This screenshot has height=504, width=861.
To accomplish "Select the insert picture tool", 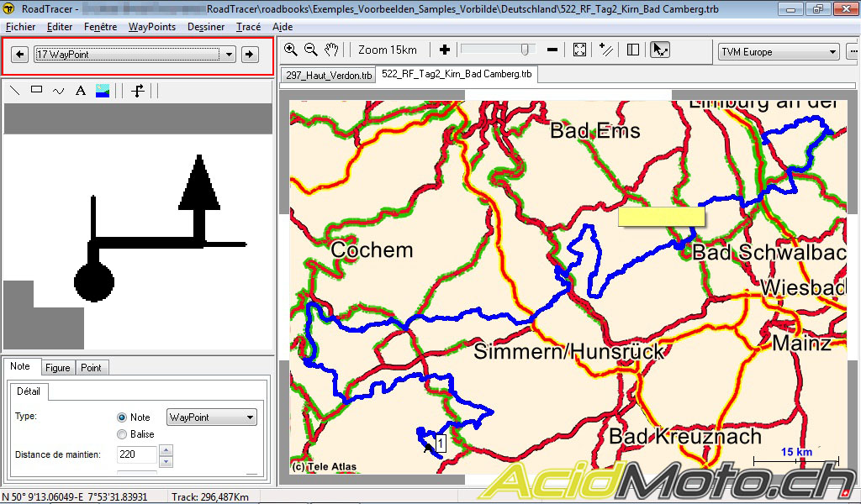I will point(103,91).
